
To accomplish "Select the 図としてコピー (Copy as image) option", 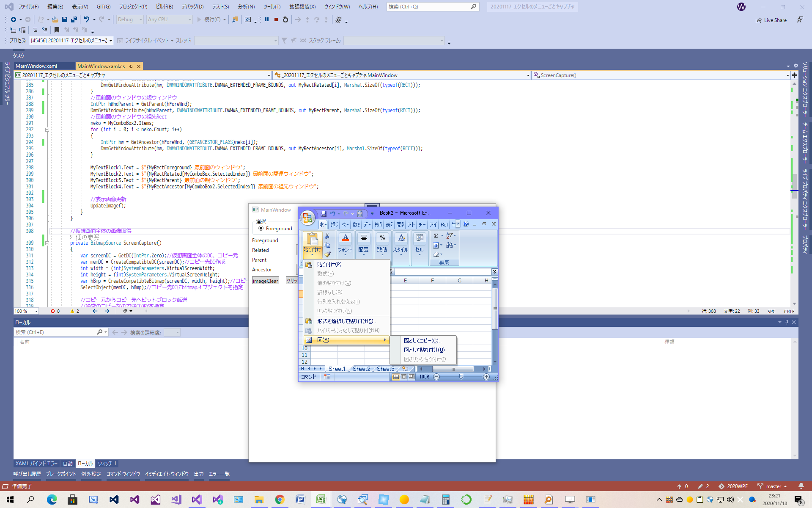I will click(x=422, y=340).
